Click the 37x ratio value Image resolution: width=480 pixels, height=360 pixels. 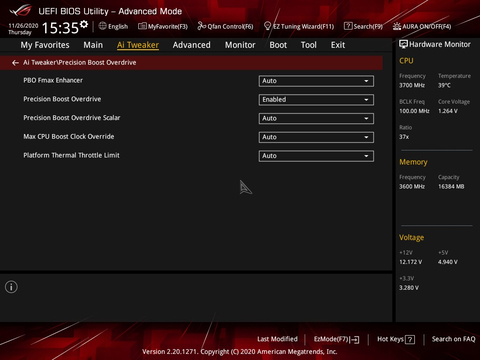(404, 137)
